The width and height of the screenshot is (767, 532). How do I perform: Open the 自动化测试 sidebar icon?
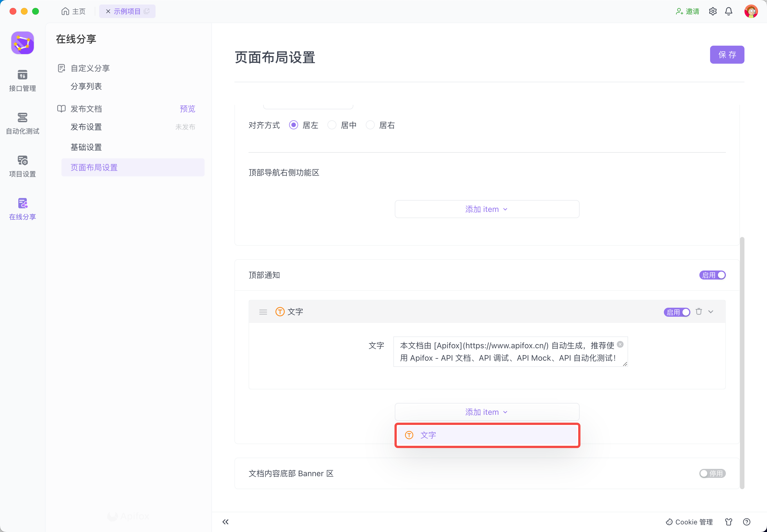point(22,123)
